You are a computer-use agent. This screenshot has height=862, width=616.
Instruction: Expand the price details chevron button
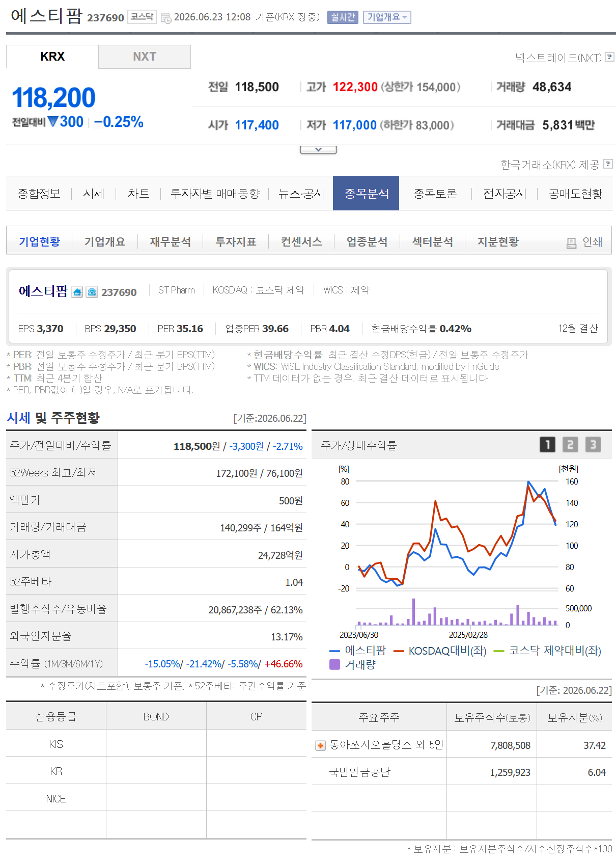point(318,150)
